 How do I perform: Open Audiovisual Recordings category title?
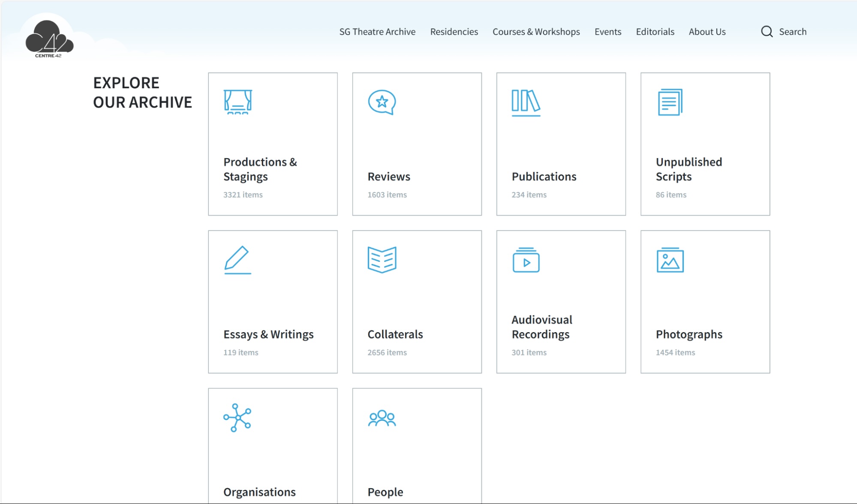(542, 327)
